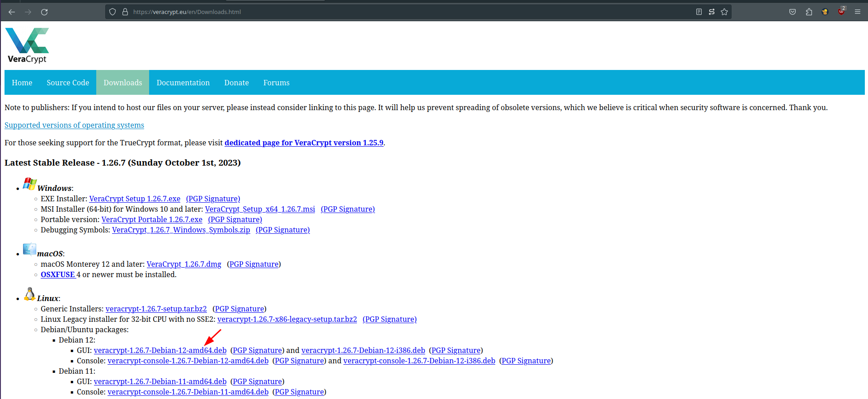
Task: Open the Forums menu item
Action: coord(277,83)
